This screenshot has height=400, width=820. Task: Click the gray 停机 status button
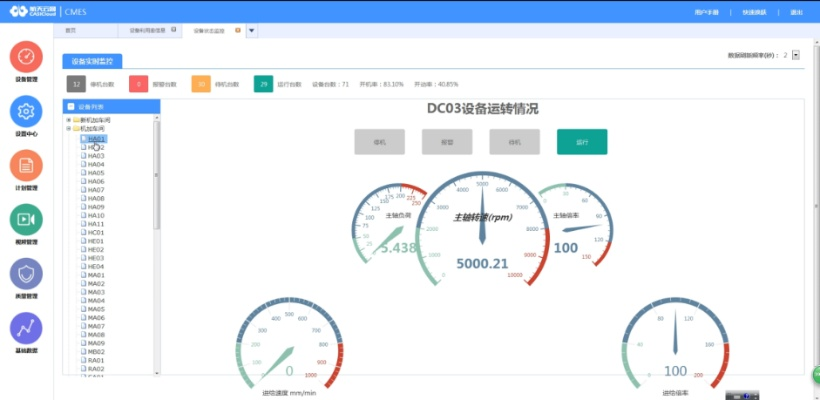[x=380, y=142]
